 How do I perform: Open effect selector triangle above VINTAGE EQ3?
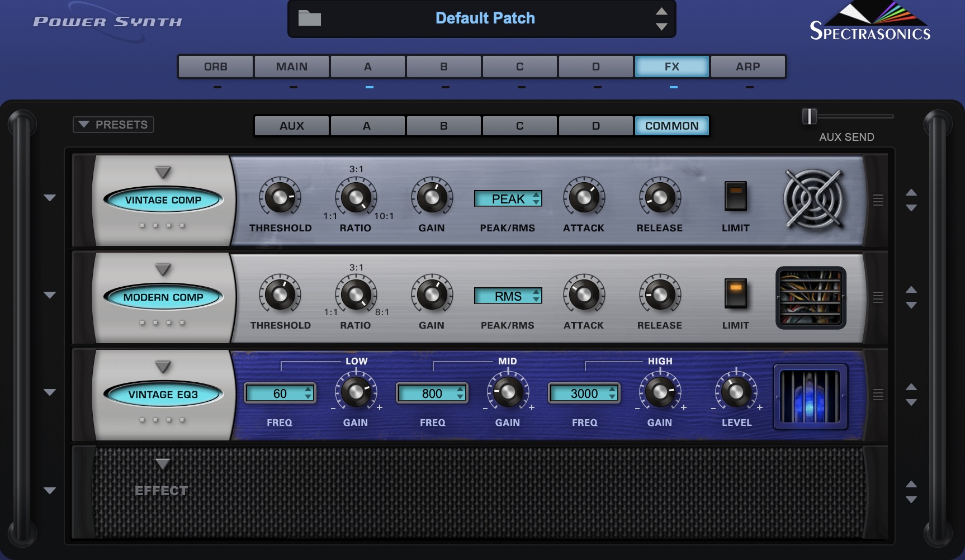(x=163, y=367)
